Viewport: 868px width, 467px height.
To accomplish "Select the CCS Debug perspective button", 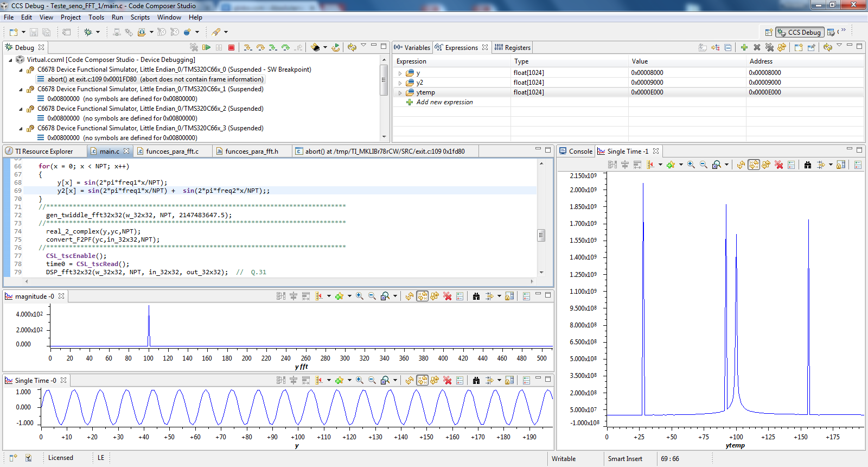I will [x=800, y=33].
